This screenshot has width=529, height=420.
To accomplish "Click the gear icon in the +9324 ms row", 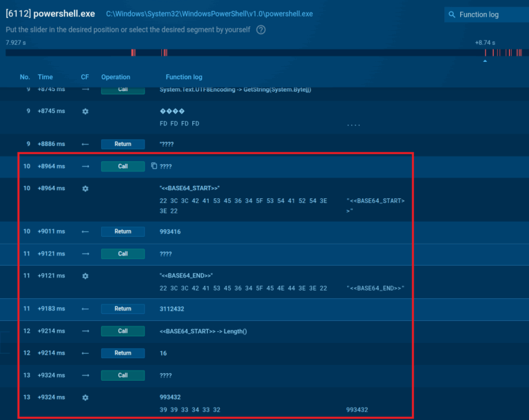I will click(85, 397).
